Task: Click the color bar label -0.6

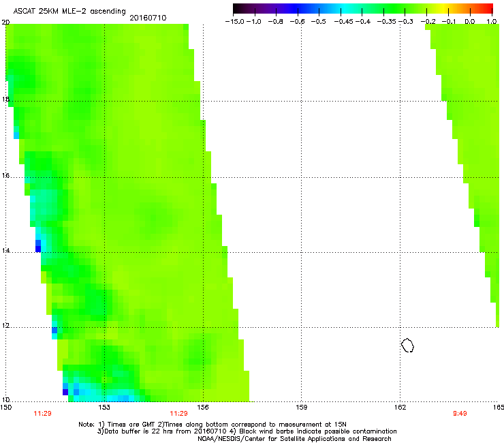Action: coord(297,22)
